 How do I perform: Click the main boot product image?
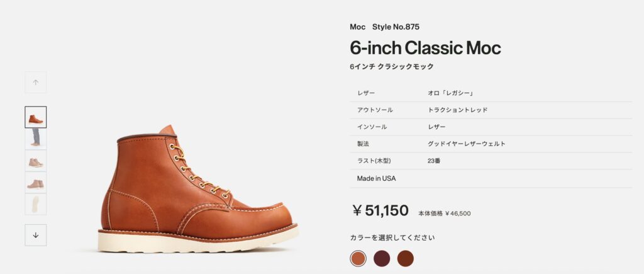[x=198, y=189]
